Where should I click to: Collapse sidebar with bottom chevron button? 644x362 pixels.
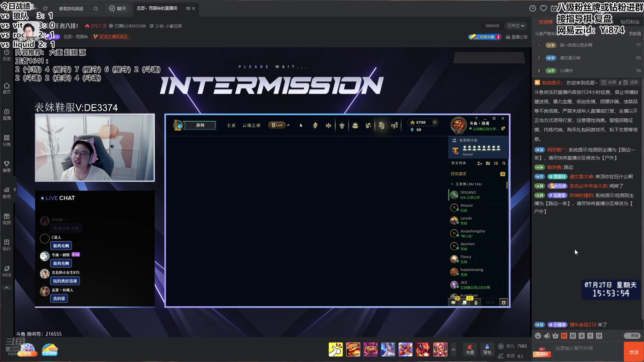7,288
